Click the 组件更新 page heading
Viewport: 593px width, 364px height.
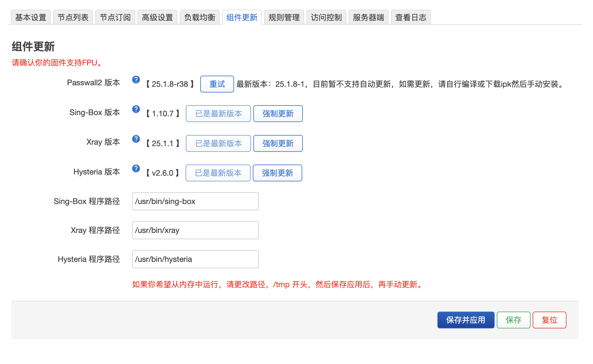(x=33, y=47)
